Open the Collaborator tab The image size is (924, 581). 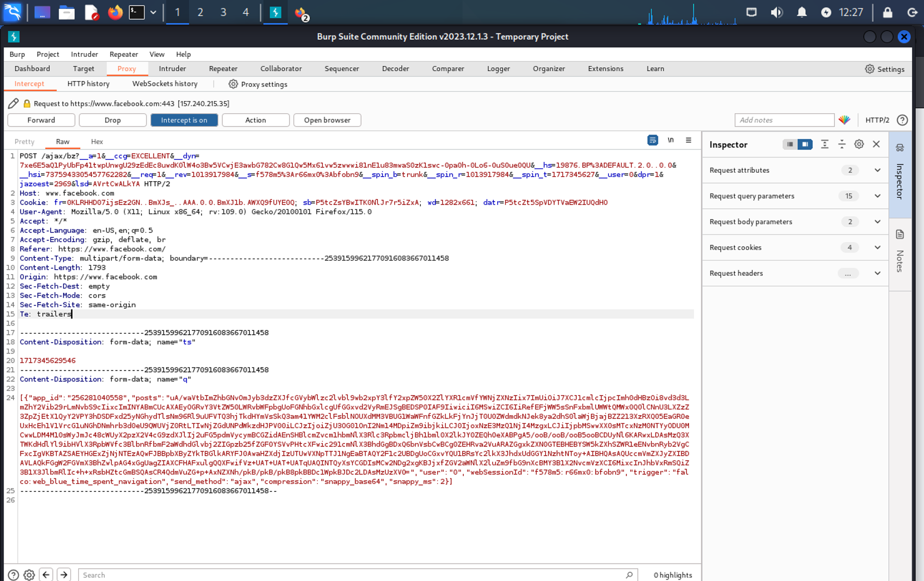tap(281, 68)
